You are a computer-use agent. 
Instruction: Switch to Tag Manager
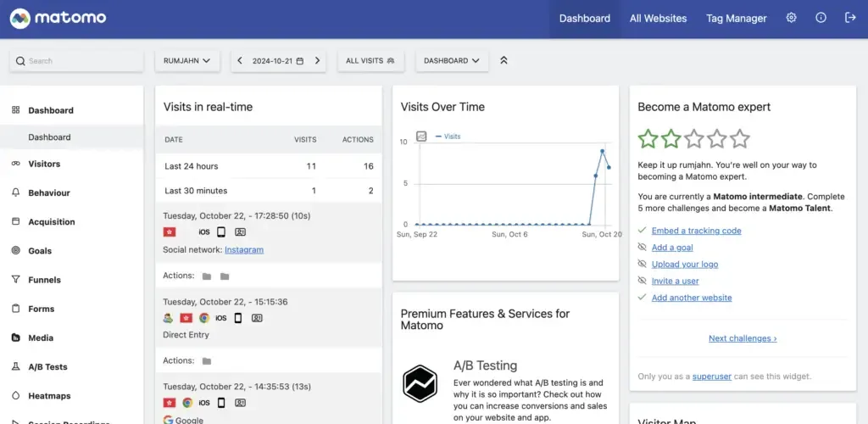[x=736, y=19]
